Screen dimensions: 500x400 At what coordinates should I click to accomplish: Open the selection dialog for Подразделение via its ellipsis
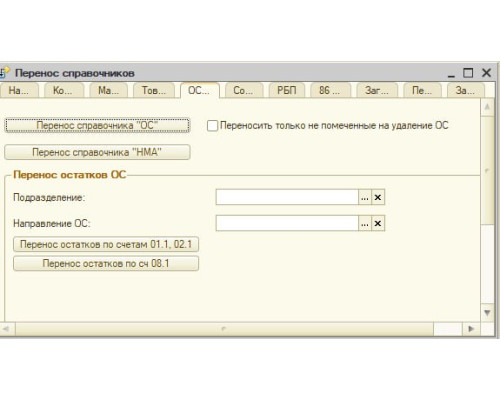(365, 197)
